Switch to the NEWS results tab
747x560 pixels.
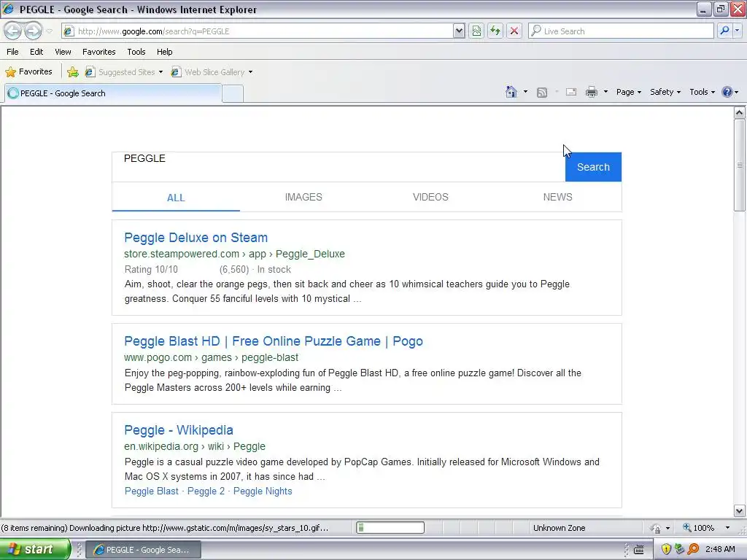[x=558, y=197]
